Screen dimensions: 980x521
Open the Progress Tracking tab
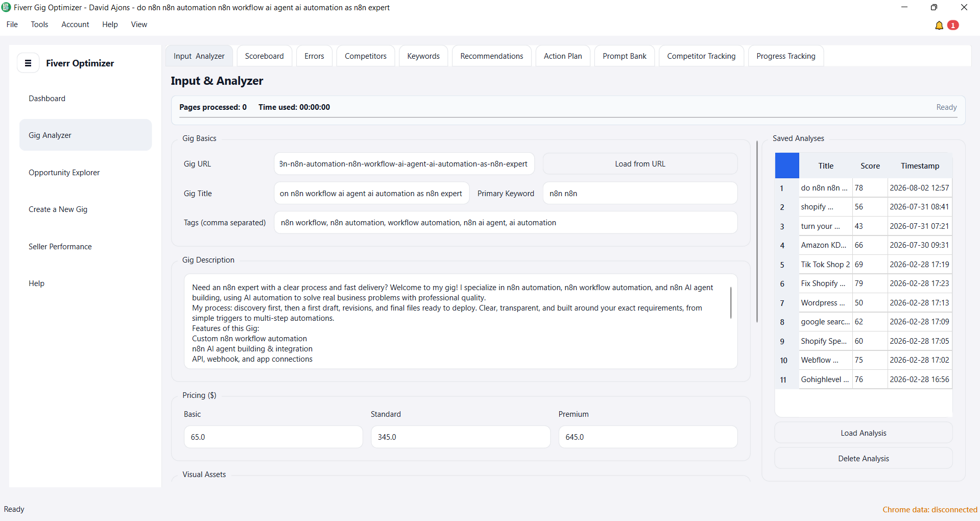click(786, 56)
